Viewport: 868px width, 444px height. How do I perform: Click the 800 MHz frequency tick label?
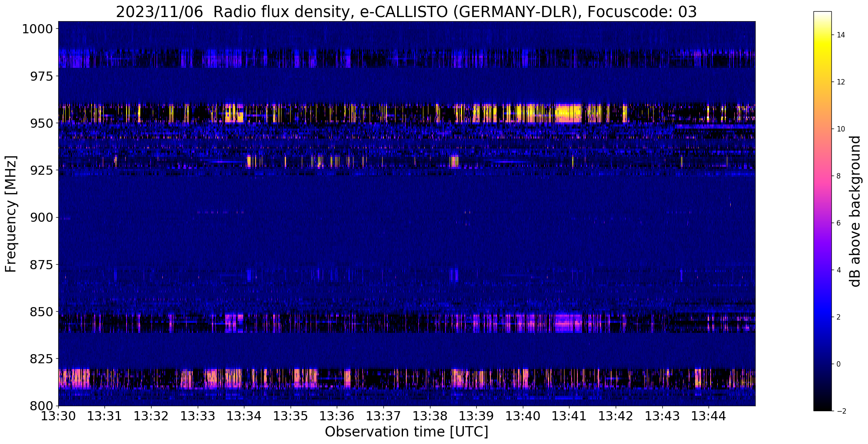point(41,406)
